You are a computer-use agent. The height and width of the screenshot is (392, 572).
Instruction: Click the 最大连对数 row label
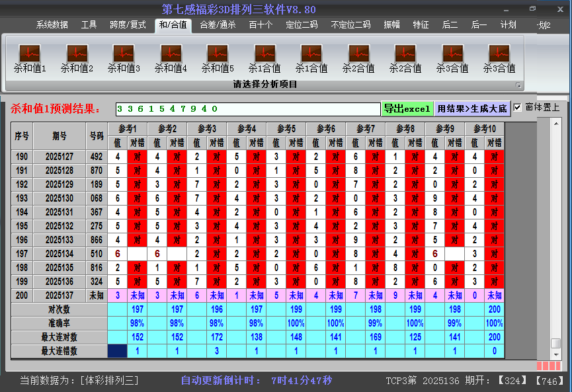[x=59, y=337]
